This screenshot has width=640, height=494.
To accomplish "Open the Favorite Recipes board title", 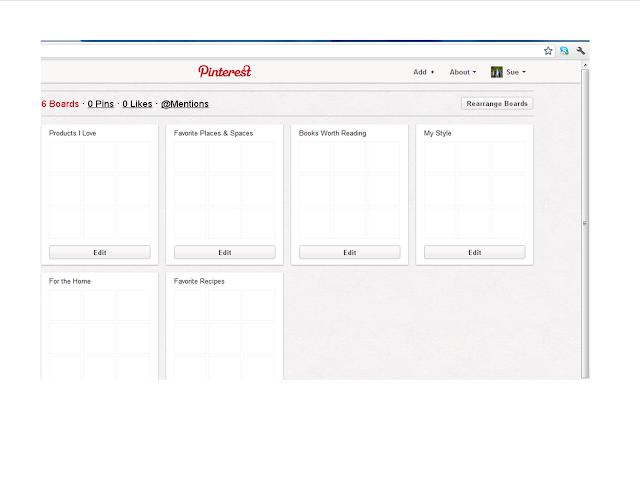I will click(199, 281).
